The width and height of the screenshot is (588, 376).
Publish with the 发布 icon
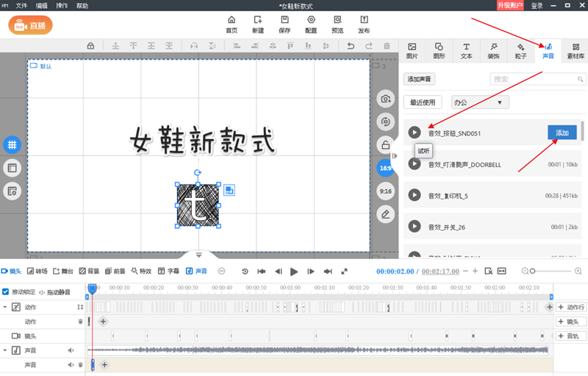click(364, 24)
